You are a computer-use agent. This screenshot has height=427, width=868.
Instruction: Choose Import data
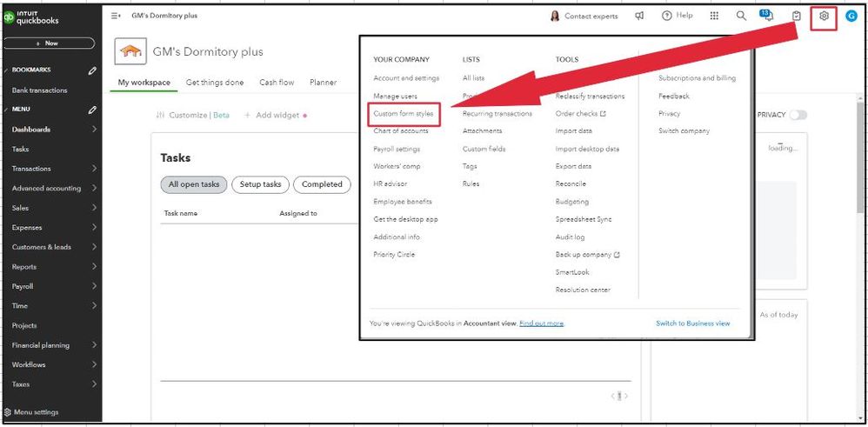pyautogui.click(x=573, y=130)
